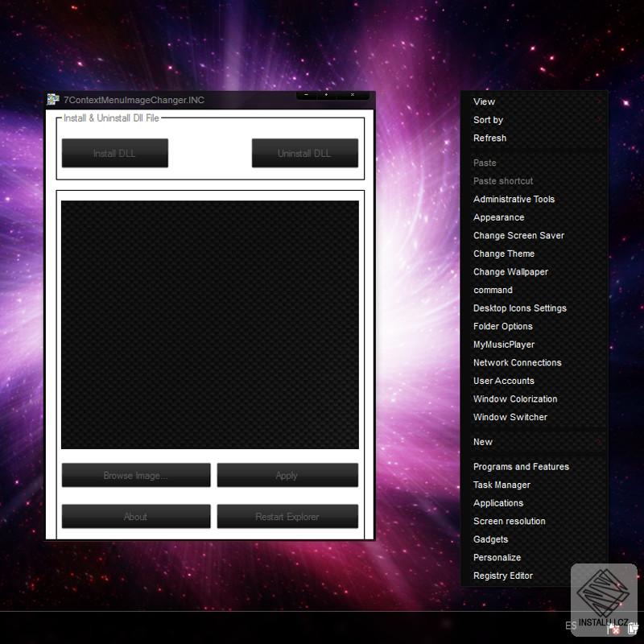Pick Change Wallpaper from the menu
644x644 pixels.
point(535,272)
